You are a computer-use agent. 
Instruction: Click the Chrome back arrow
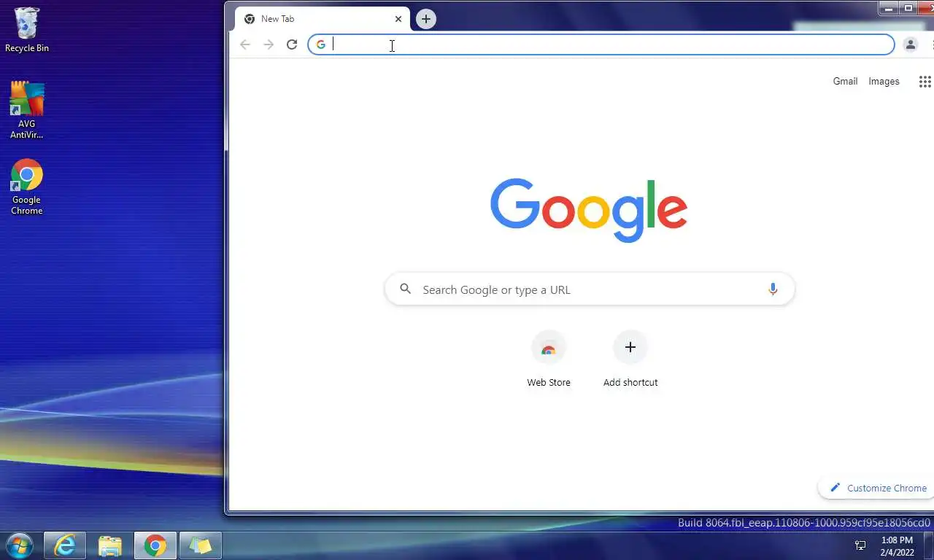pos(245,44)
